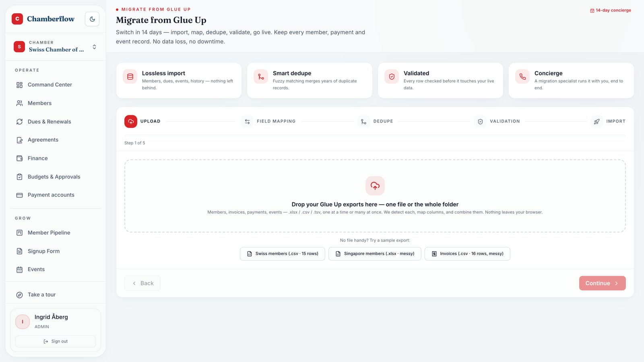Click the Smart dedupe merge icon
The image size is (644, 362).
[x=261, y=76]
